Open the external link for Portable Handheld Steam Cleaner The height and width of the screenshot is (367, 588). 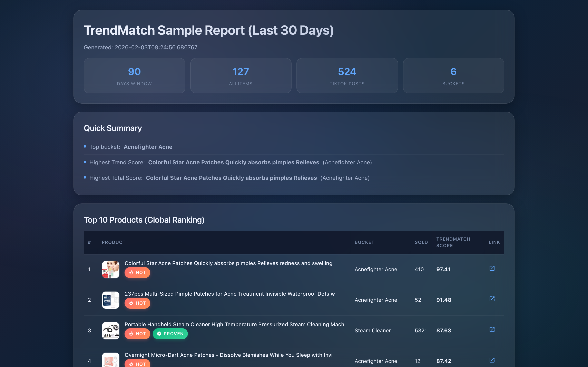click(x=492, y=330)
